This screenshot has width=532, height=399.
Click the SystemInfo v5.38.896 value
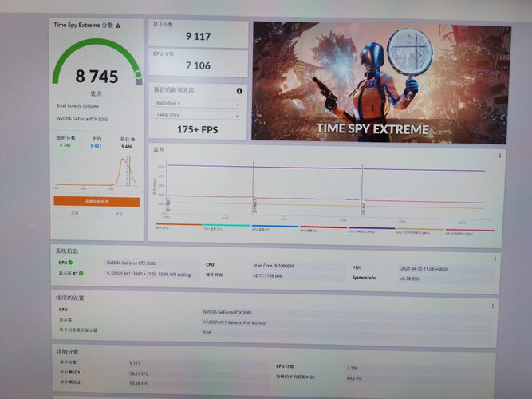click(x=409, y=279)
